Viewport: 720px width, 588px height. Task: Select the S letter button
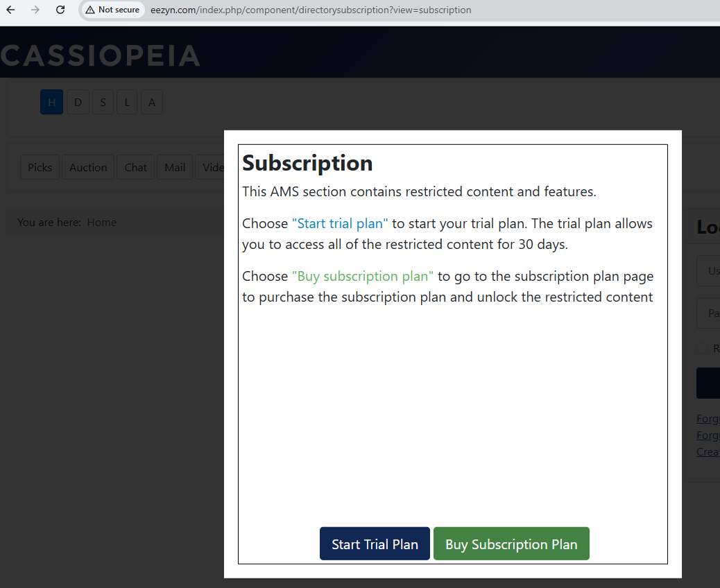[103, 103]
